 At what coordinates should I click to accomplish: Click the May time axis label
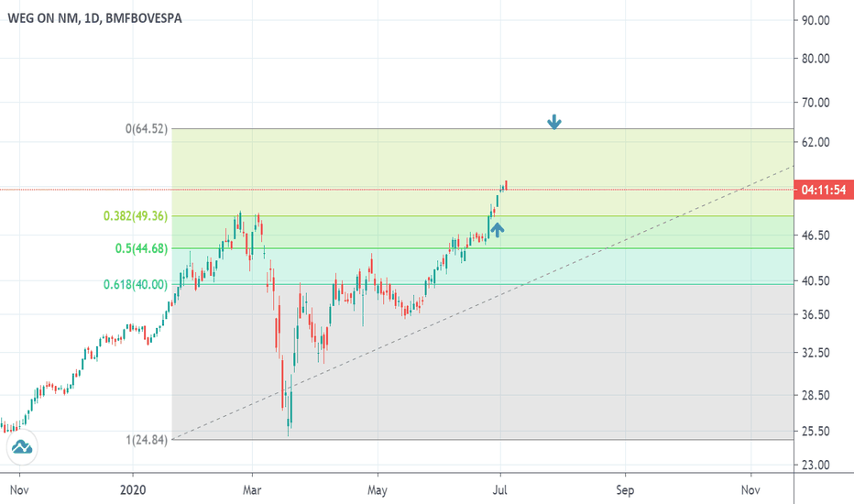[x=378, y=490]
